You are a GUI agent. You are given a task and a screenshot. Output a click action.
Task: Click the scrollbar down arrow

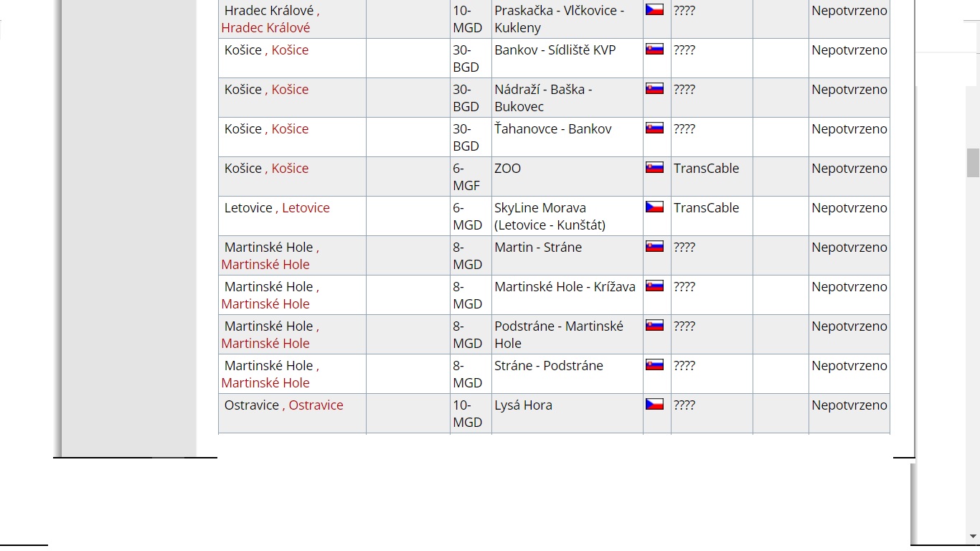point(973,537)
